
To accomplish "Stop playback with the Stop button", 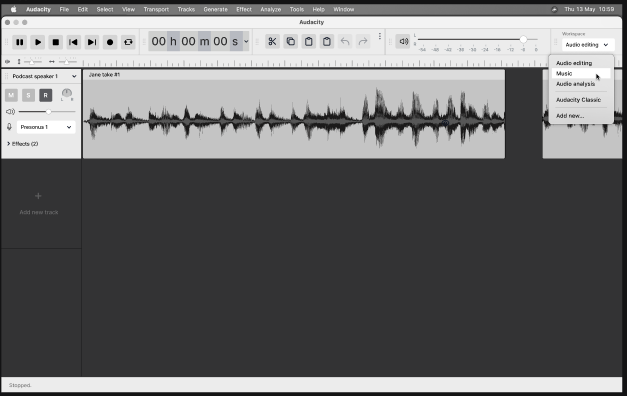I will (56, 42).
